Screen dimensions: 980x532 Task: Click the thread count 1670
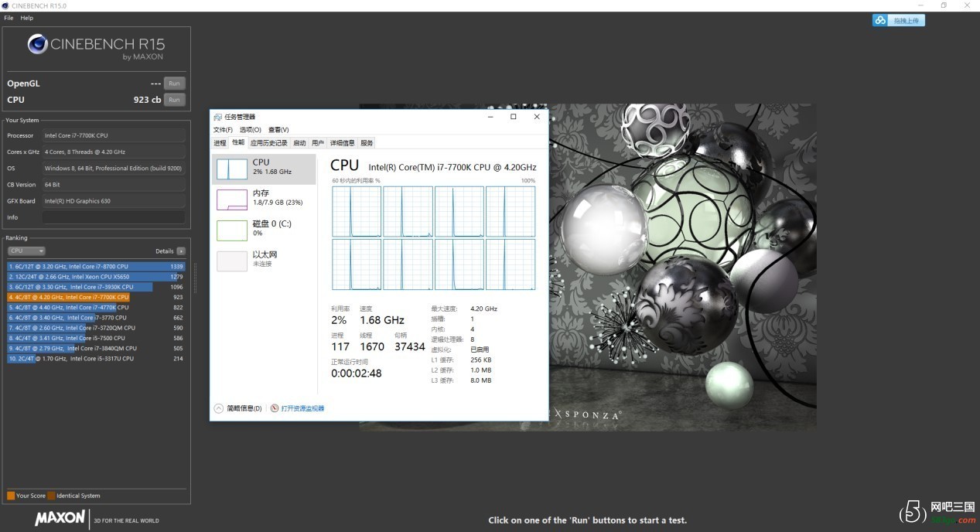tap(372, 347)
